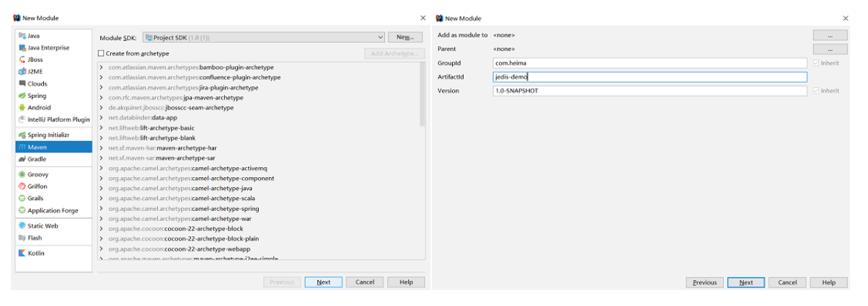Select lift-archetype-blank row
The height and width of the screenshot is (306, 868).
(x=259, y=138)
